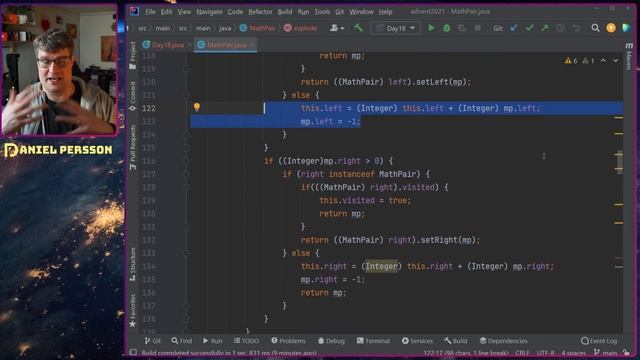Run the Day18 configuration with green play icon
The image size is (640, 360).
click(x=431, y=28)
